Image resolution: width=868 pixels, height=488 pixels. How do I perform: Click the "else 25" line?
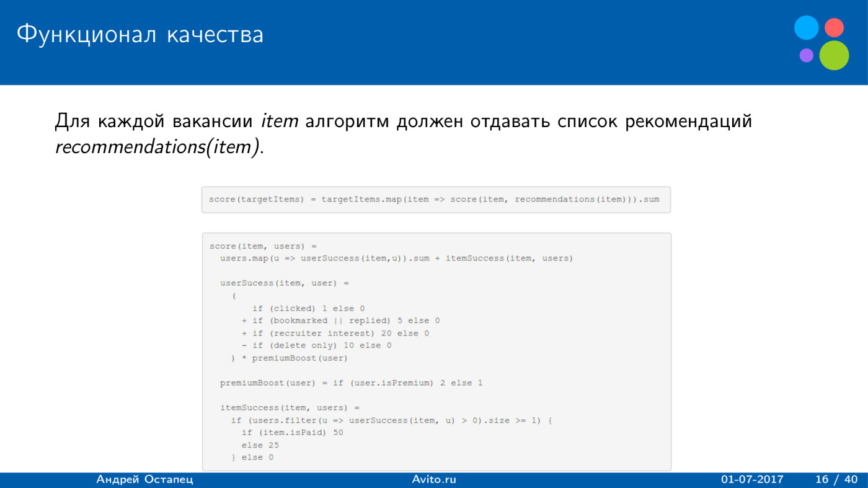coord(260,445)
